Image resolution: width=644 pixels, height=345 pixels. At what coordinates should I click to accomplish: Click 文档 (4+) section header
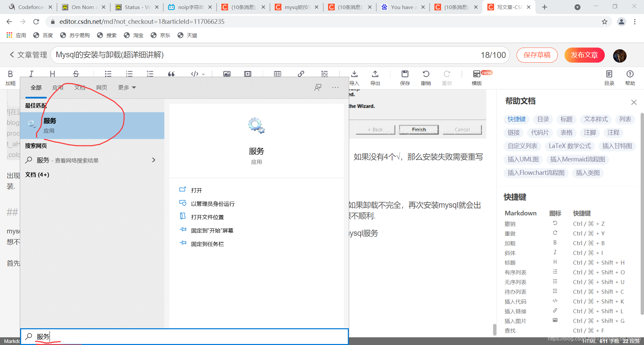pos(37,175)
